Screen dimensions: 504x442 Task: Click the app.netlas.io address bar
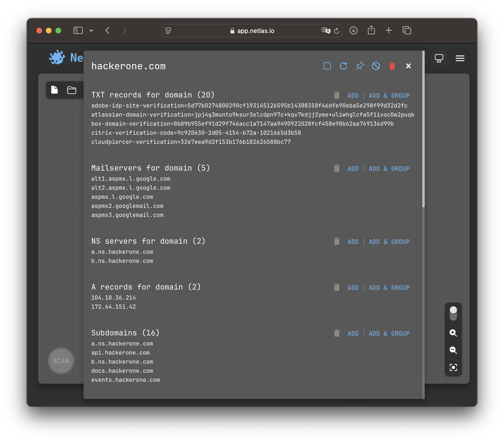(x=252, y=31)
